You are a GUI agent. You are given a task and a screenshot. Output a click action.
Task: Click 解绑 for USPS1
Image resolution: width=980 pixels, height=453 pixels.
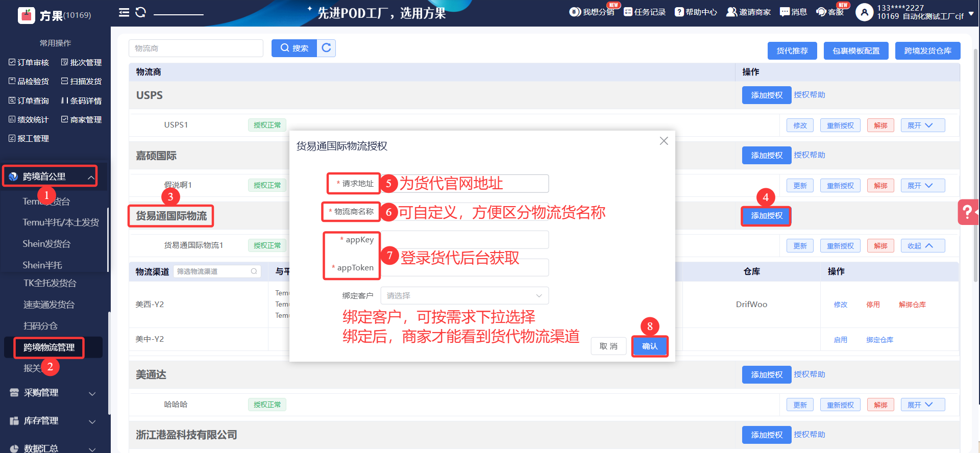pyautogui.click(x=880, y=125)
